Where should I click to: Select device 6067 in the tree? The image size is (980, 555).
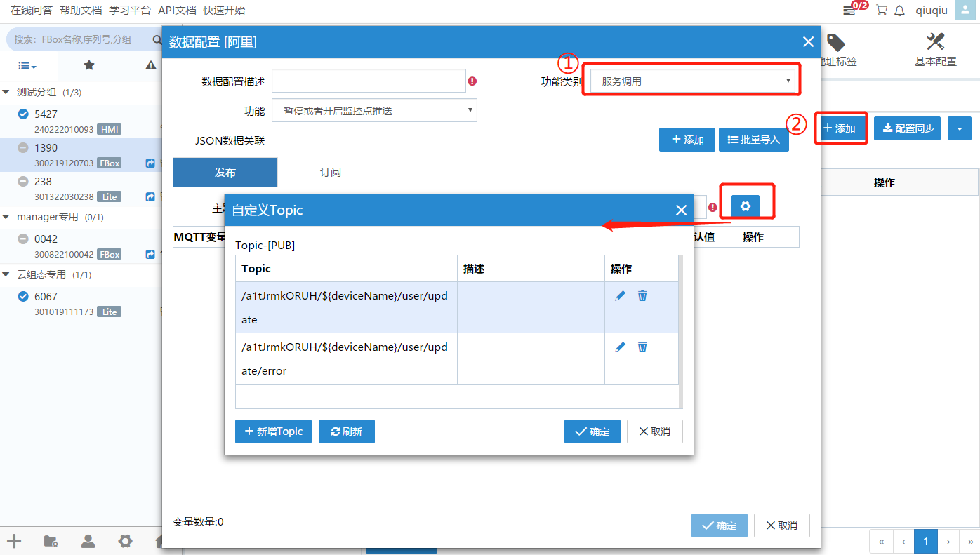46,297
